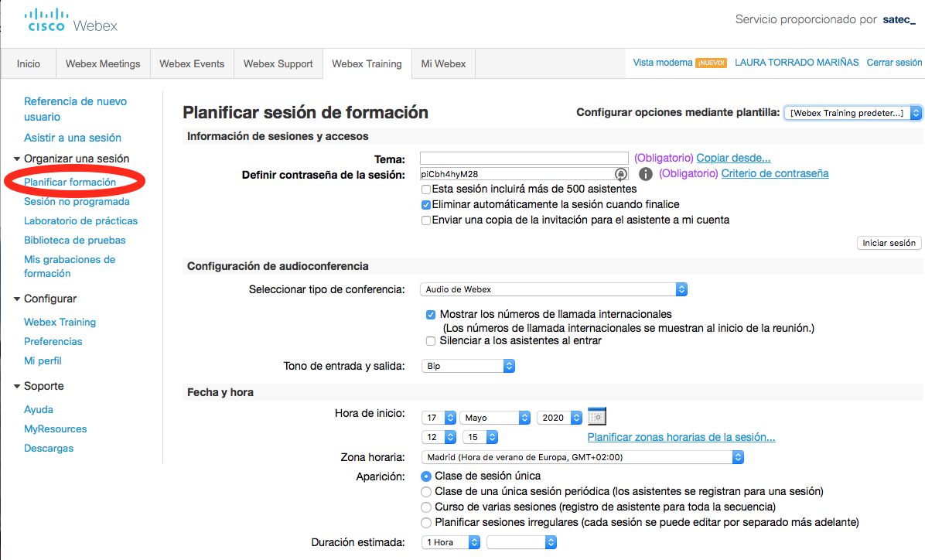Image resolution: width=925 pixels, height=560 pixels.
Task: Uncheck 'Eliminar automáticamente la sesión' checkbox
Action: pos(426,204)
